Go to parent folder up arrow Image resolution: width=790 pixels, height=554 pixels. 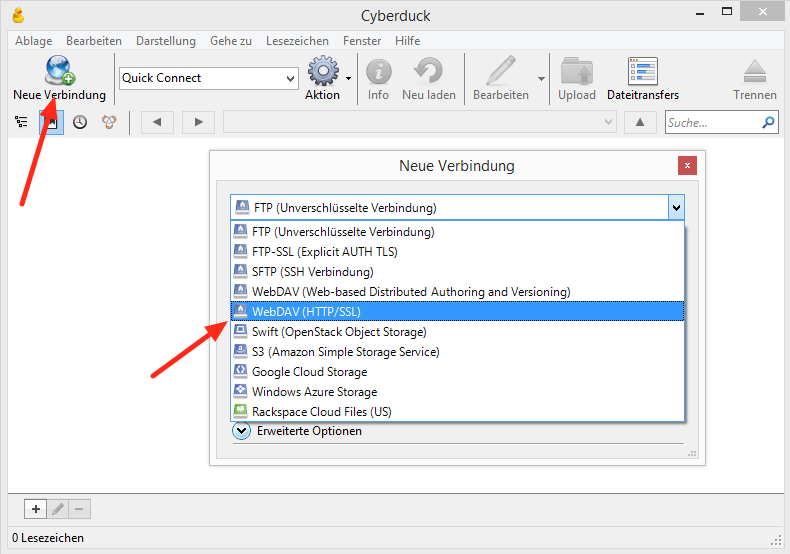coord(640,122)
